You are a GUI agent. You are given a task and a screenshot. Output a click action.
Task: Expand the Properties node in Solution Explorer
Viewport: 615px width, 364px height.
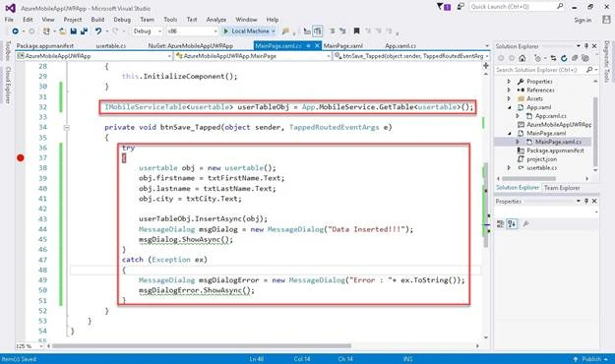coord(509,82)
